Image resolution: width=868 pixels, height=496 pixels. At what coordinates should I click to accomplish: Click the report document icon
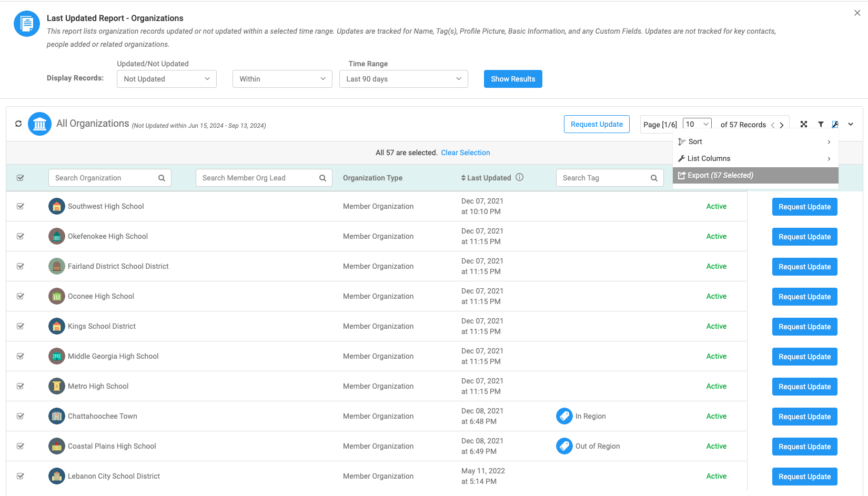27,24
